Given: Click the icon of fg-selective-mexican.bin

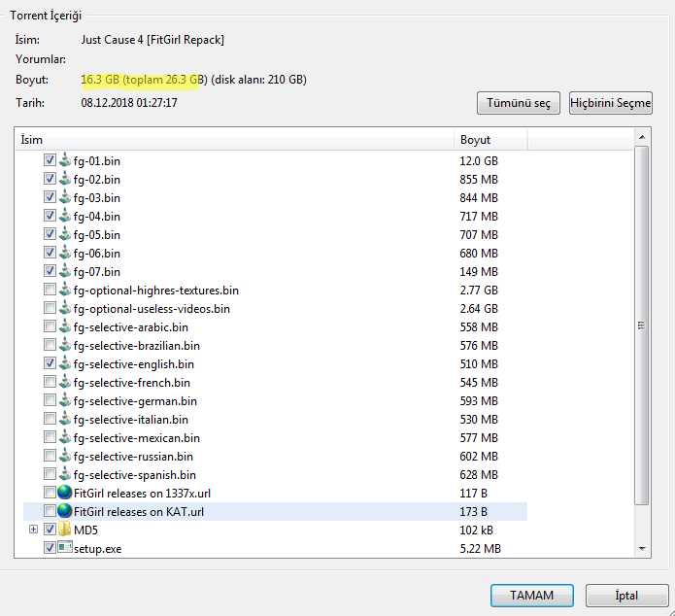Looking at the screenshot, I should 65,437.
